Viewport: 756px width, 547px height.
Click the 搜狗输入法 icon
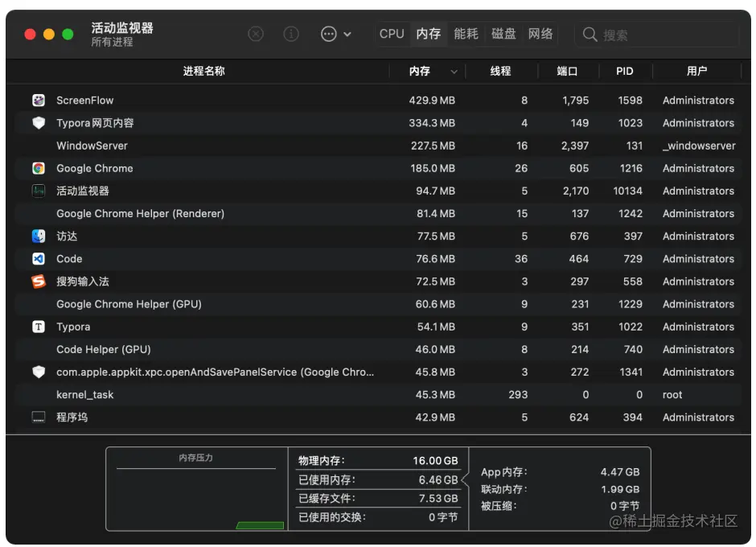39,282
